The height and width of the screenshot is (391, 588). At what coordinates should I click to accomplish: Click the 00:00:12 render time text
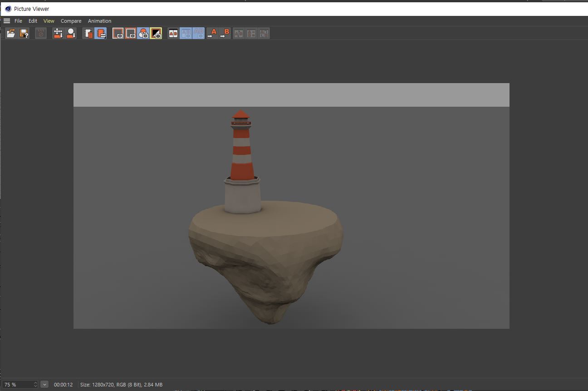click(63, 385)
